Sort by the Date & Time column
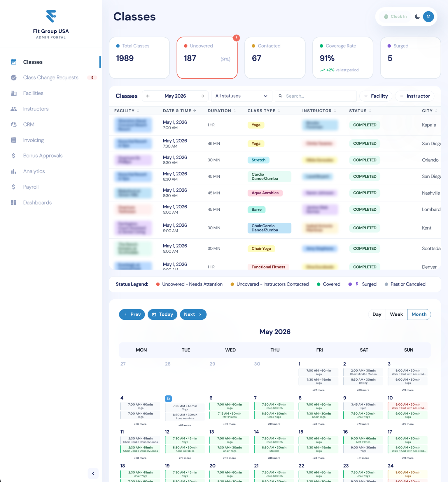448x482 pixels. coord(180,111)
